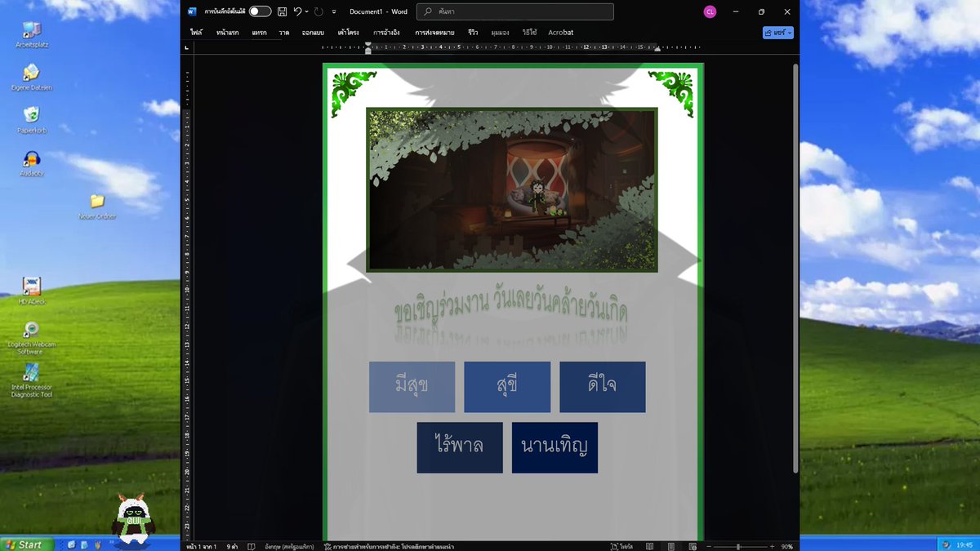
Task: Open the Papierkorb recycle bin icon
Action: tap(32, 120)
